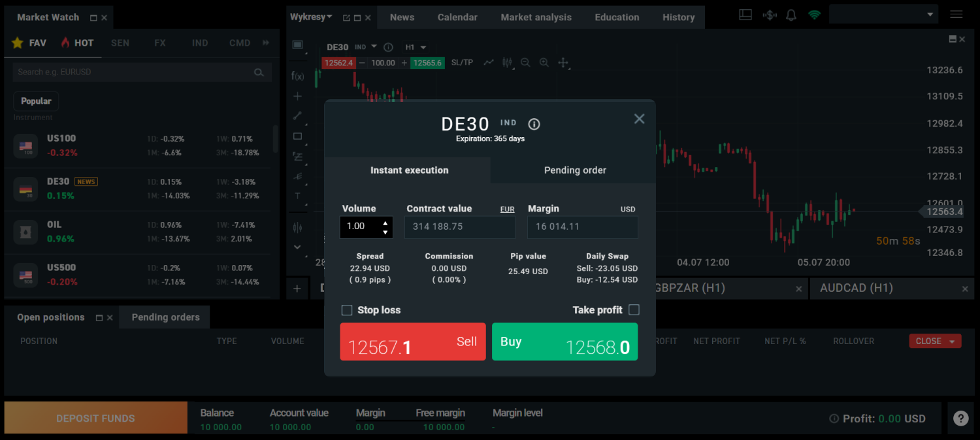Increase Volume using the stepper arrow
980x440 pixels.
pos(387,223)
